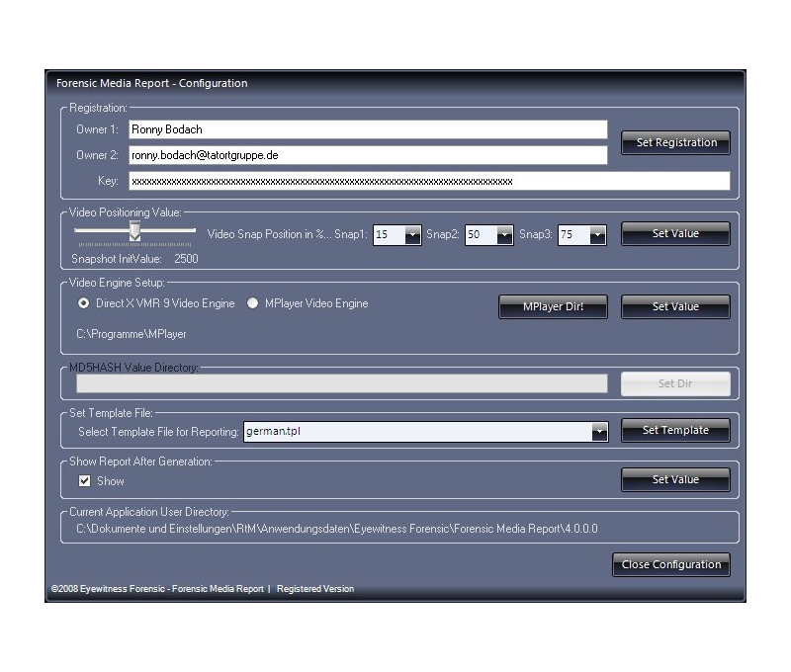Click the Set Template button
Image resolution: width=791 pixels, height=672 pixels.
[x=675, y=431]
